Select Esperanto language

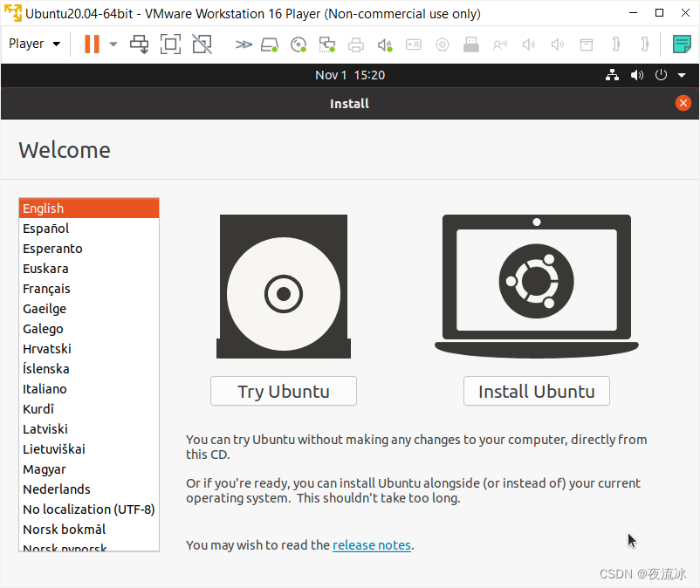click(89, 249)
